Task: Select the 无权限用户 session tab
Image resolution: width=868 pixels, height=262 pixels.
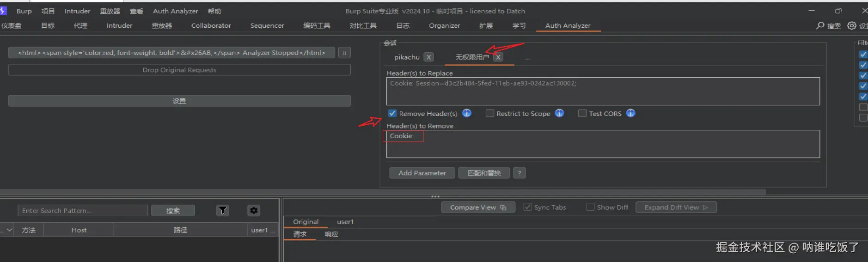Action: [x=472, y=57]
